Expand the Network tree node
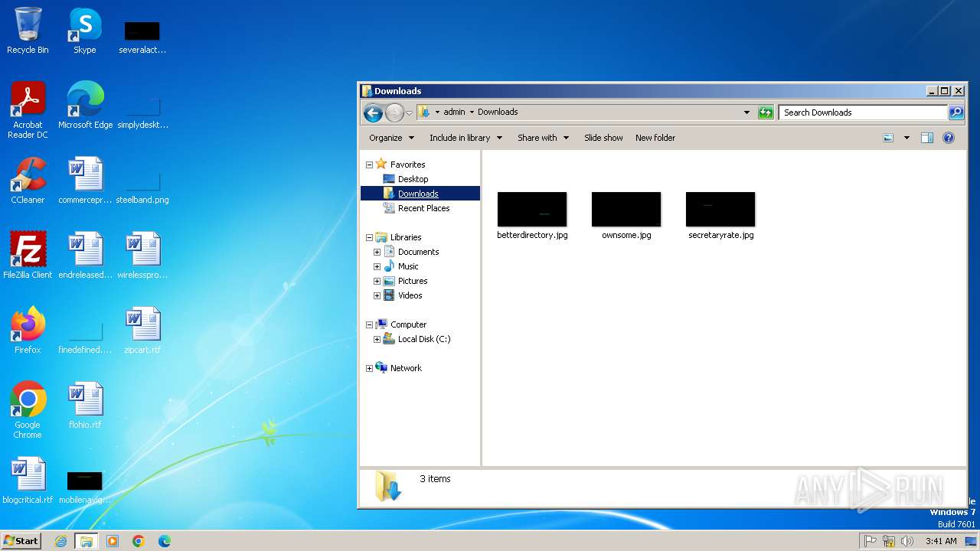The height and width of the screenshot is (551, 980). pos(369,368)
